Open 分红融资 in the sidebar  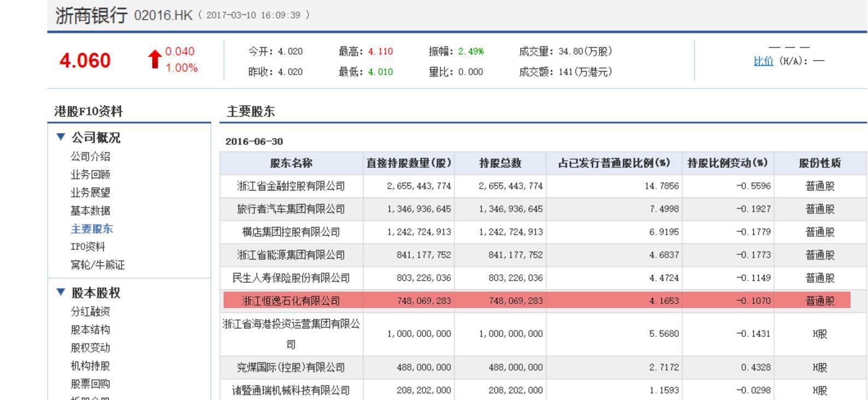pyautogui.click(x=90, y=311)
